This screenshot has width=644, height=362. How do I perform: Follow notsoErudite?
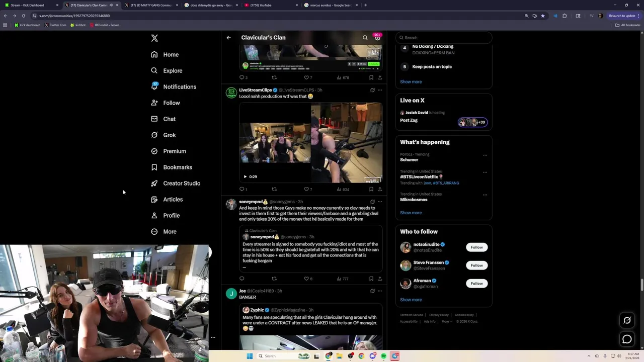coord(476,247)
